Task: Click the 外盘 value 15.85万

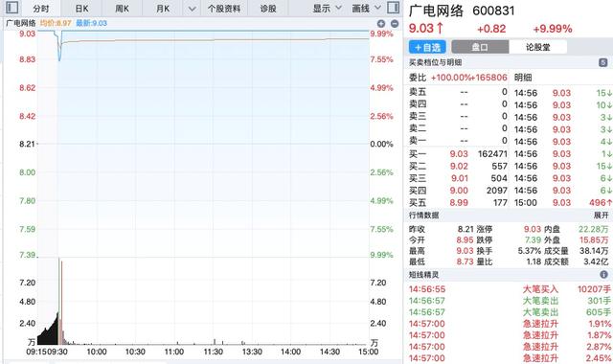Action: tap(594, 239)
